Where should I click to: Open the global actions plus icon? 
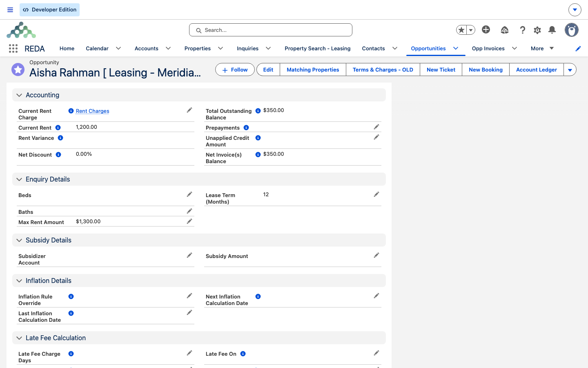486,29
